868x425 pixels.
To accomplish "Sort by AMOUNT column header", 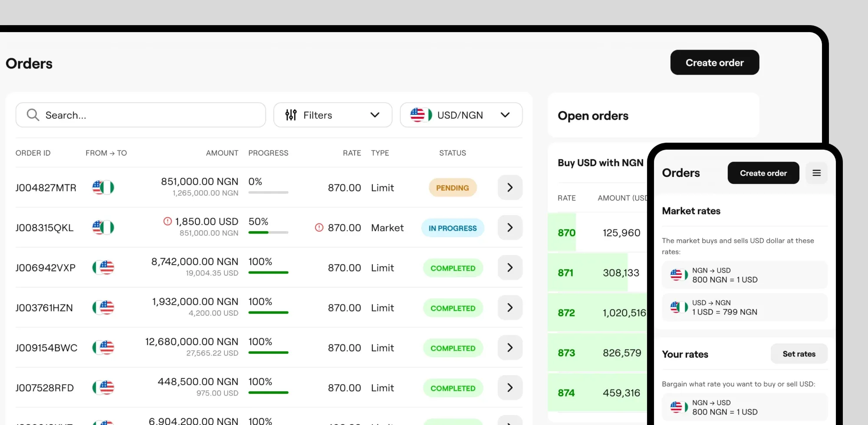I will [222, 153].
